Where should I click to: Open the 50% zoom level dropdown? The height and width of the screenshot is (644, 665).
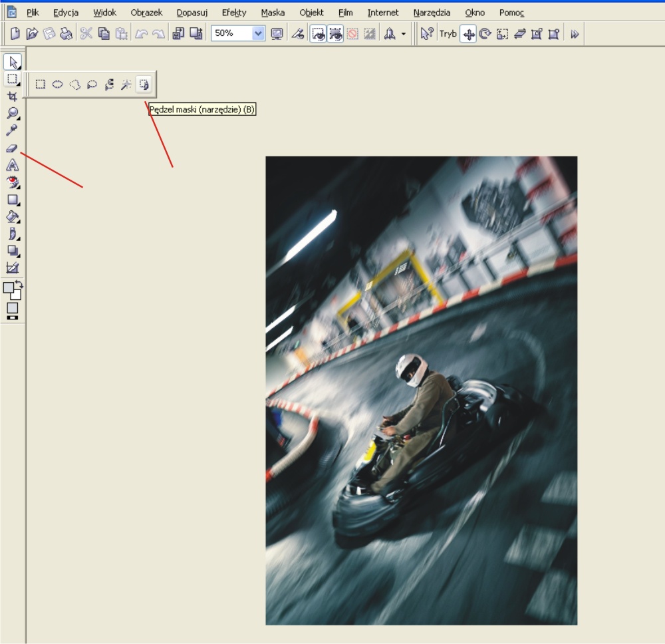(258, 34)
